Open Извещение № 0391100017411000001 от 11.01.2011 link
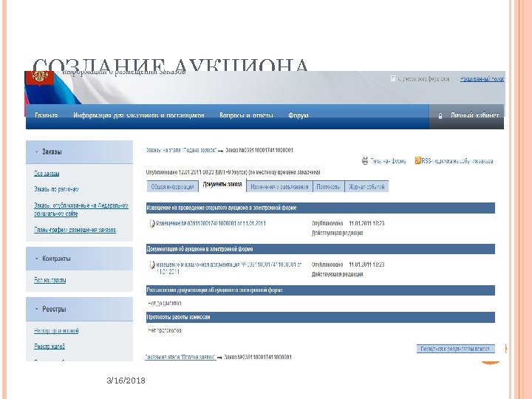Viewport: 532px width, 399px height. [x=211, y=224]
